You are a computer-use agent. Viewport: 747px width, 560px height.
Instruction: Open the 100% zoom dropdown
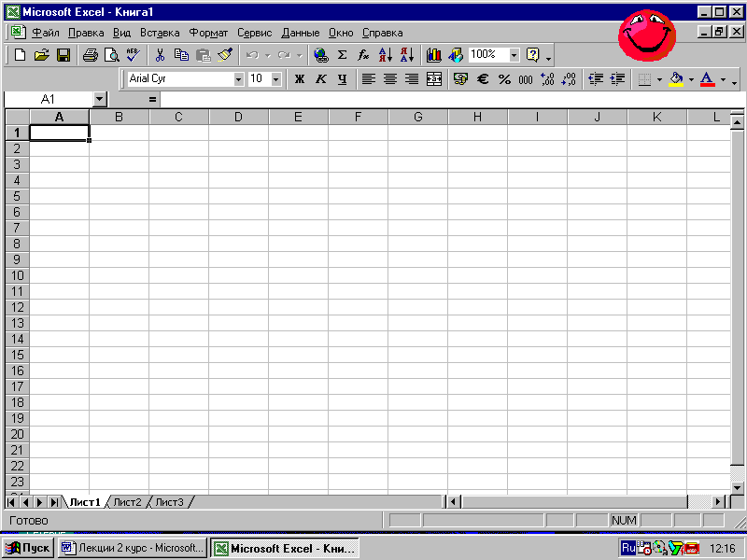(514, 55)
